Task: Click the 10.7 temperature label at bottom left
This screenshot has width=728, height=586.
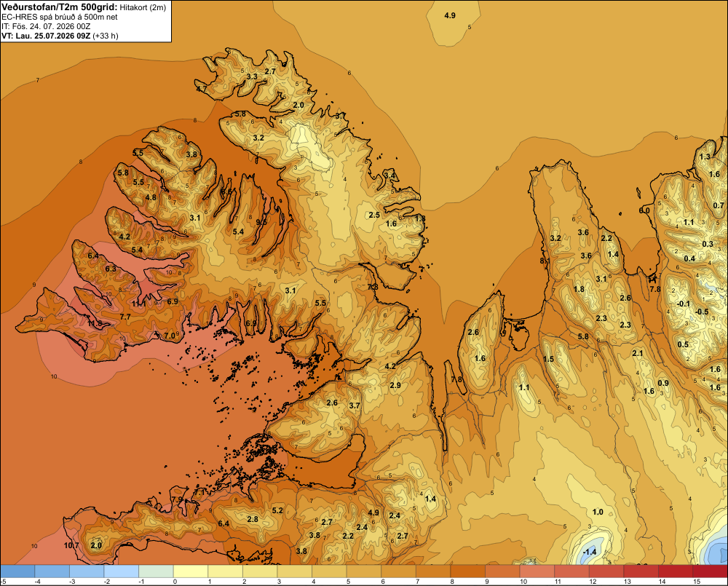Action: pyautogui.click(x=71, y=545)
